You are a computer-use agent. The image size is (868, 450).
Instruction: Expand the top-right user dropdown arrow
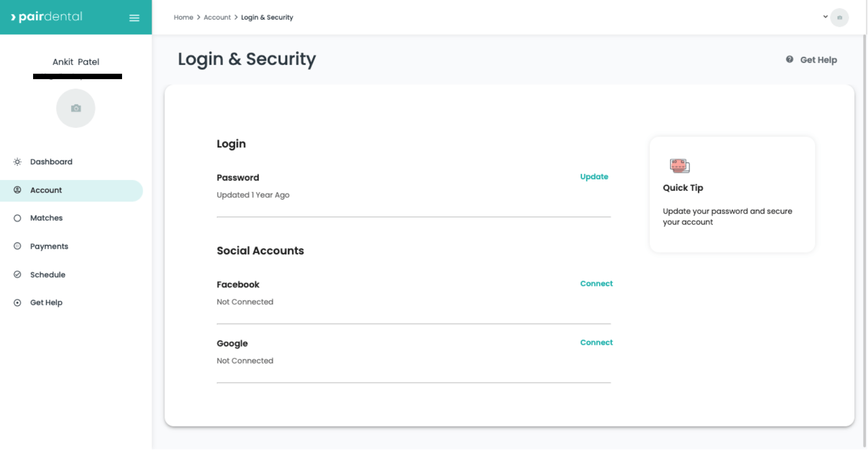click(x=825, y=17)
